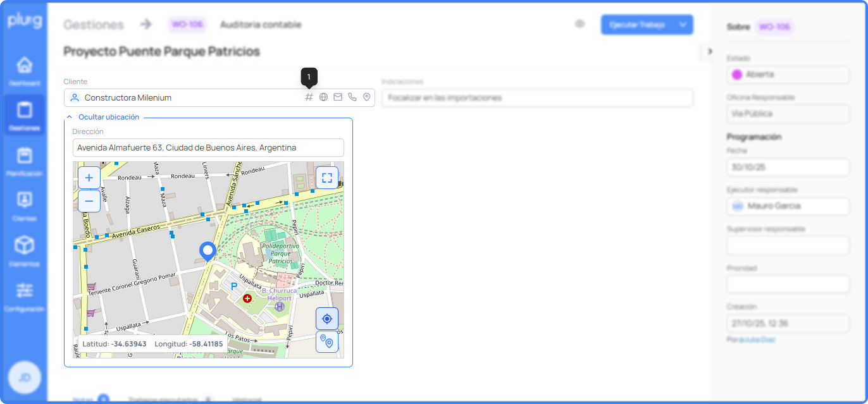Open the Ejecutar Trabajo dropdown arrow
This screenshot has height=404, width=868.
[683, 25]
